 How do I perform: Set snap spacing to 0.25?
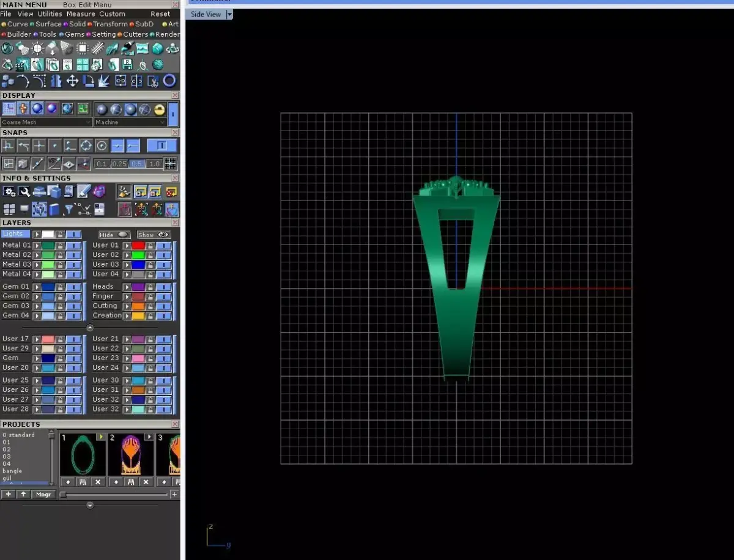coord(119,164)
